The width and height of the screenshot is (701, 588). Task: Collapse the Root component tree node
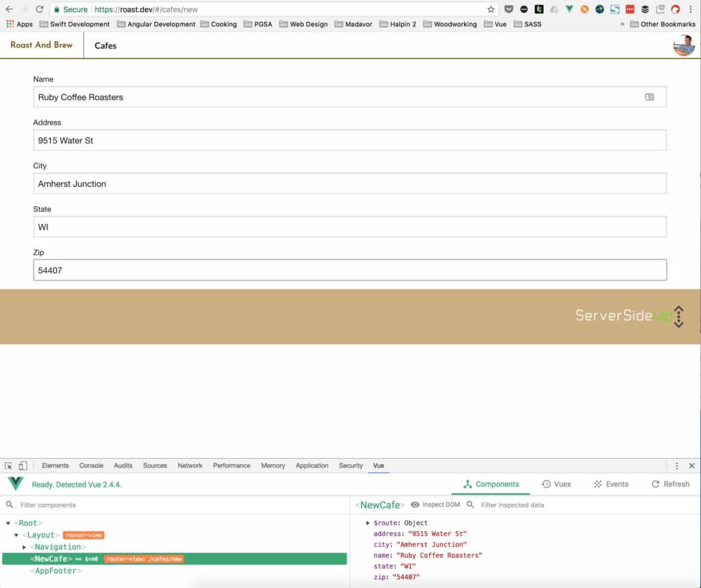[x=8, y=523]
